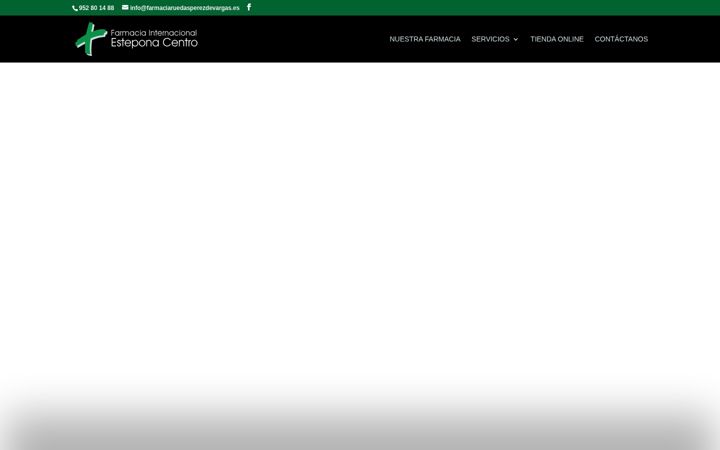The height and width of the screenshot is (450, 720).
Task: Click the envelope icon before the email address
Action: point(125,7)
